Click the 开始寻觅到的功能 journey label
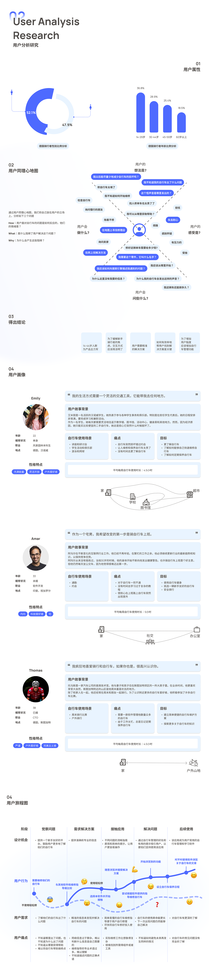 (x=150, y=862)
